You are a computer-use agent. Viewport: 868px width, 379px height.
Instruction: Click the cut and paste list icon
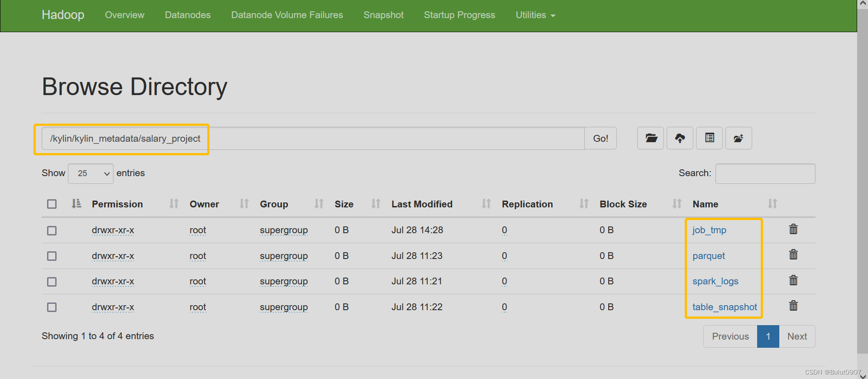709,138
